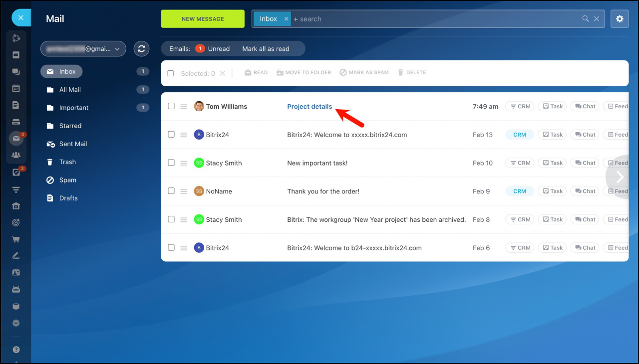Remove the Inbox filter tag
Screen dimensions: 639x364
[286, 19]
